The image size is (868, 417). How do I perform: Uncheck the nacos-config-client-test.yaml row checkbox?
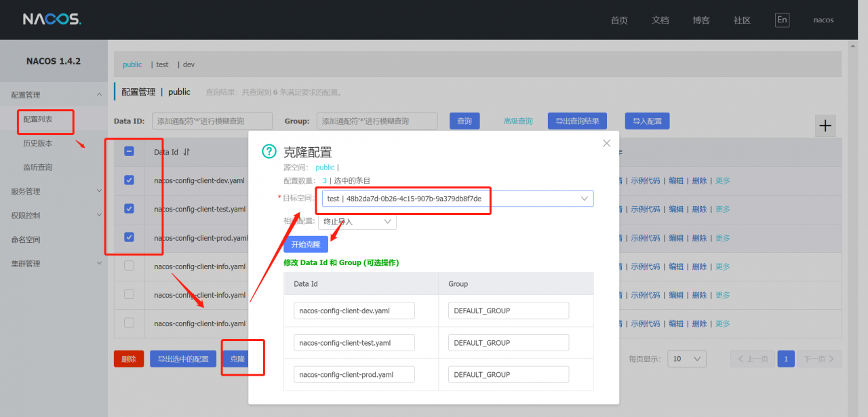pyautogui.click(x=129, y=209)
